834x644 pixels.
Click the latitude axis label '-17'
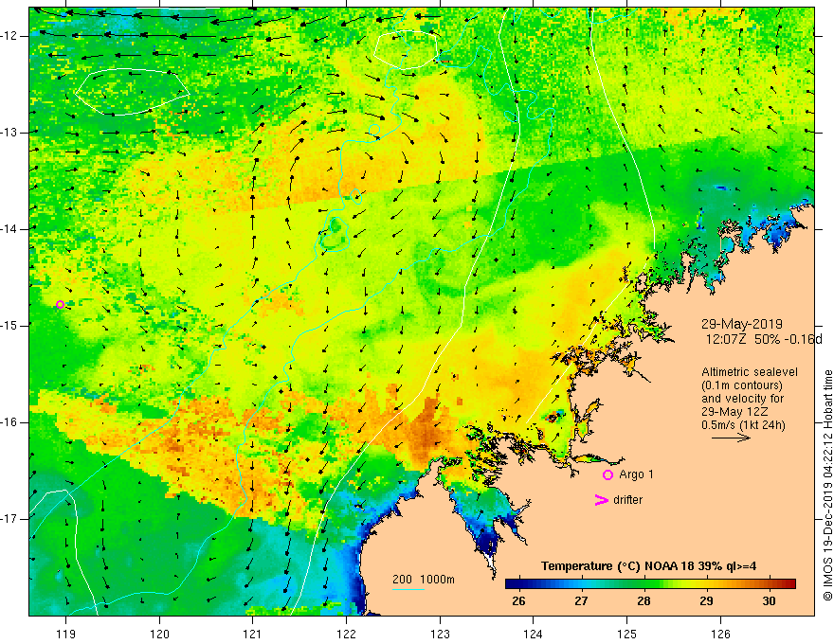[x=10, y=519]
